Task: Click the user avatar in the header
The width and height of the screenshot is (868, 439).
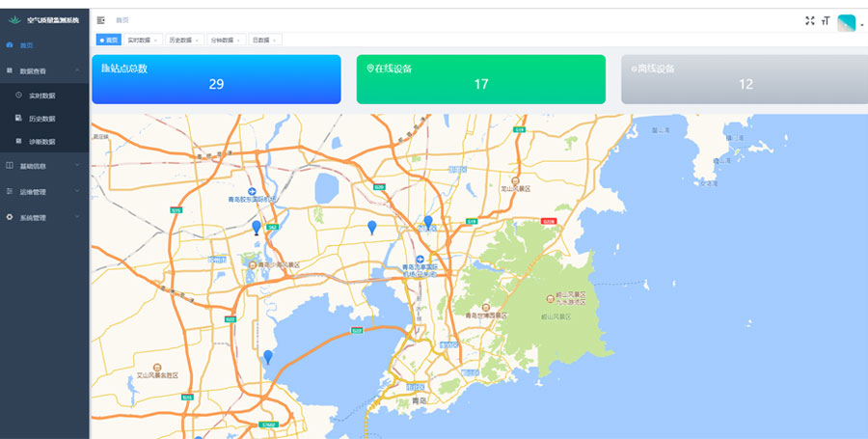Action: pos(846,22)
